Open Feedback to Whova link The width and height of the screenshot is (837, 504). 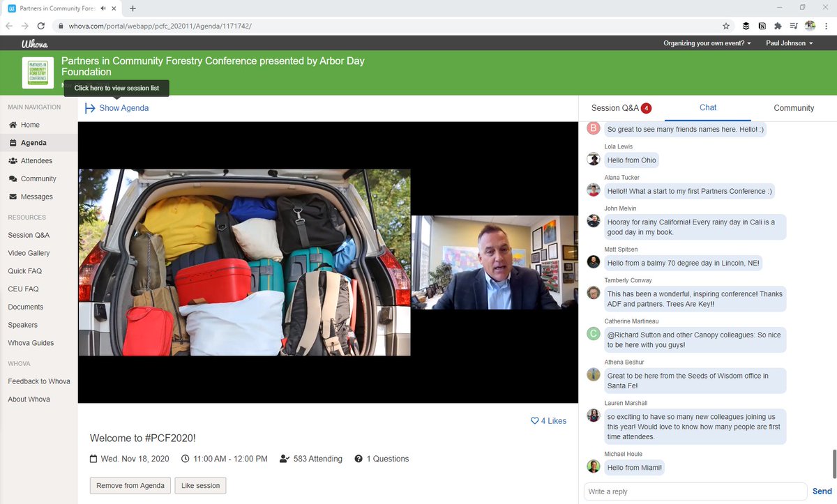pyautogui.click(x=39, y=381)
